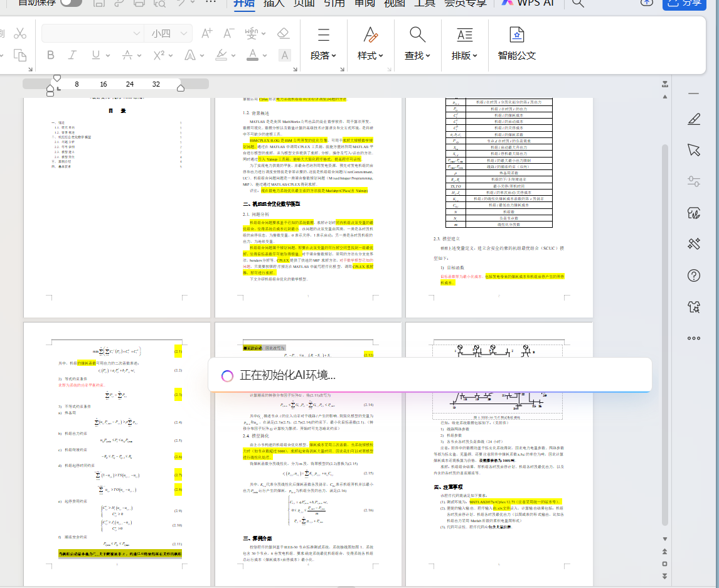The height and width of the screenshot is (588, 719).
Task: Click the pen edit icon in right sidebar
Action: 693,118
